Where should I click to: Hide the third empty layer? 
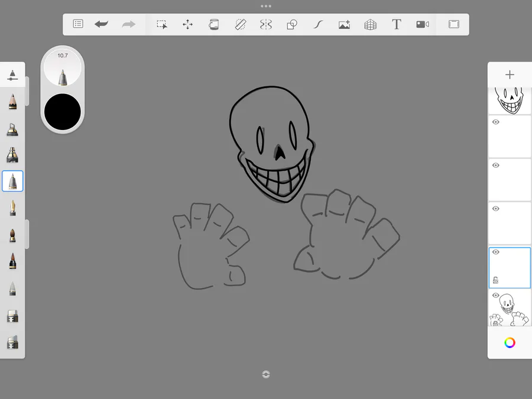pos(496,209)
